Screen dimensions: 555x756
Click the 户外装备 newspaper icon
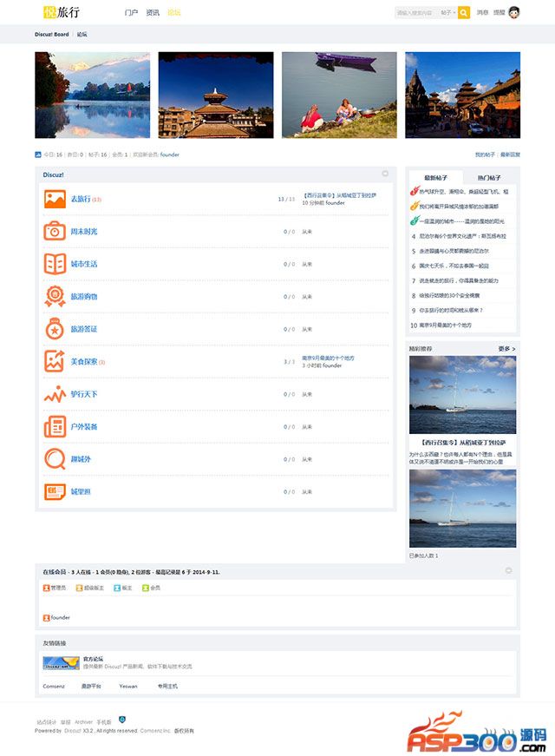(x=55, y=427)
